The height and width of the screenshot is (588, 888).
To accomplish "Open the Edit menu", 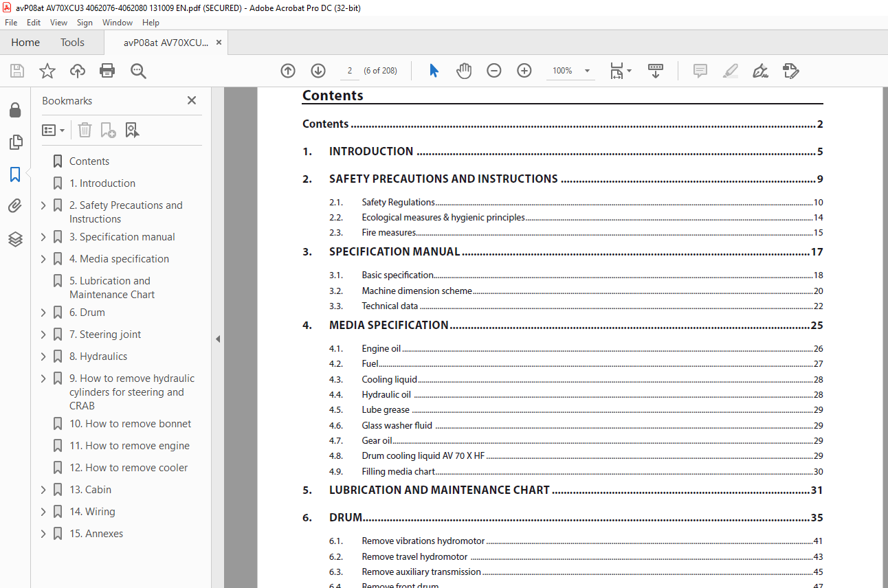I will [34, 23].
